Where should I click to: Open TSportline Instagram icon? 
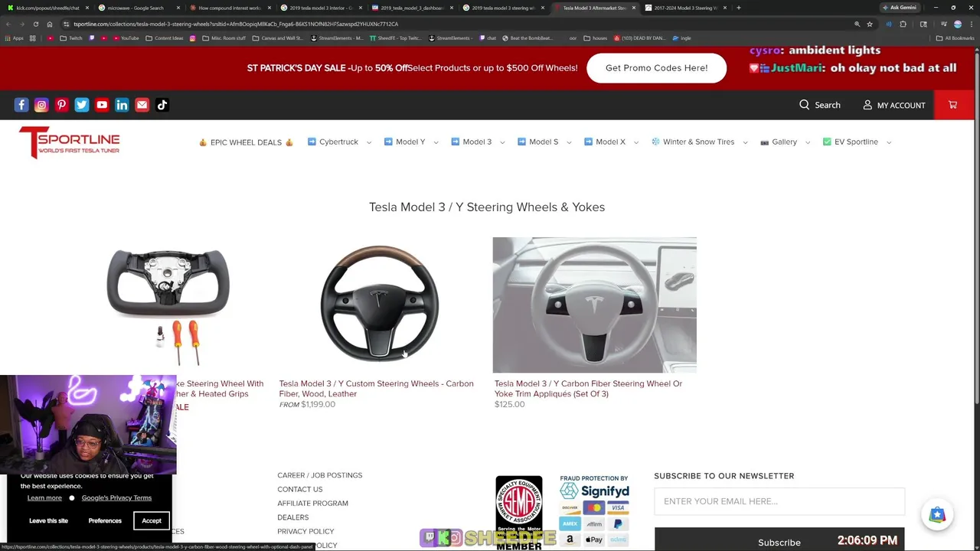(x=41, y=105)
